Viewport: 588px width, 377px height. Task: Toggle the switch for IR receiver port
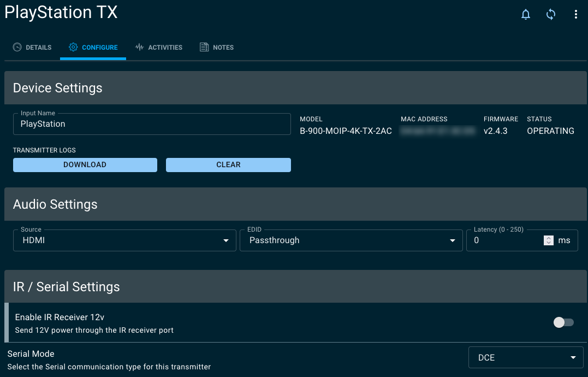coord(563,322)
